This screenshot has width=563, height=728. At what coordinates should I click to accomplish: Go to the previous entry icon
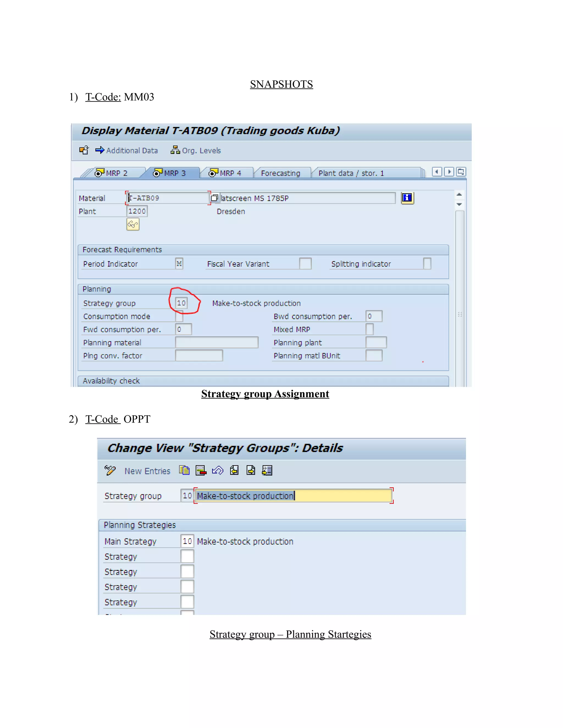tap(234, 470)
